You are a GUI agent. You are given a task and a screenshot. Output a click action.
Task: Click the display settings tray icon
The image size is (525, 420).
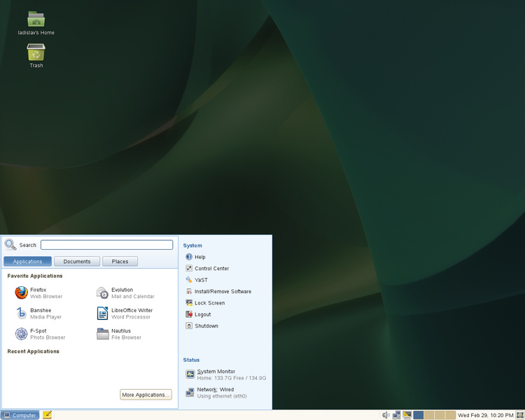407,415
